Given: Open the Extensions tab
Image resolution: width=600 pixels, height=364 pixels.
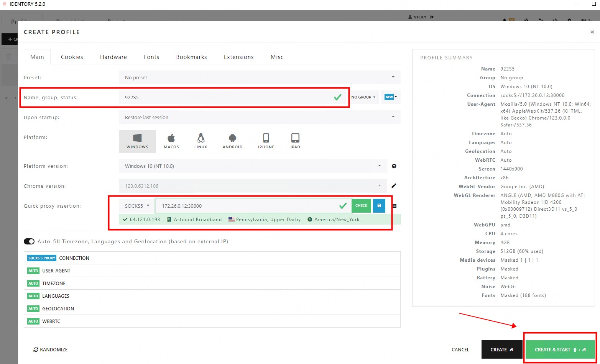Looking at the screenshot, I should [238, 57].
